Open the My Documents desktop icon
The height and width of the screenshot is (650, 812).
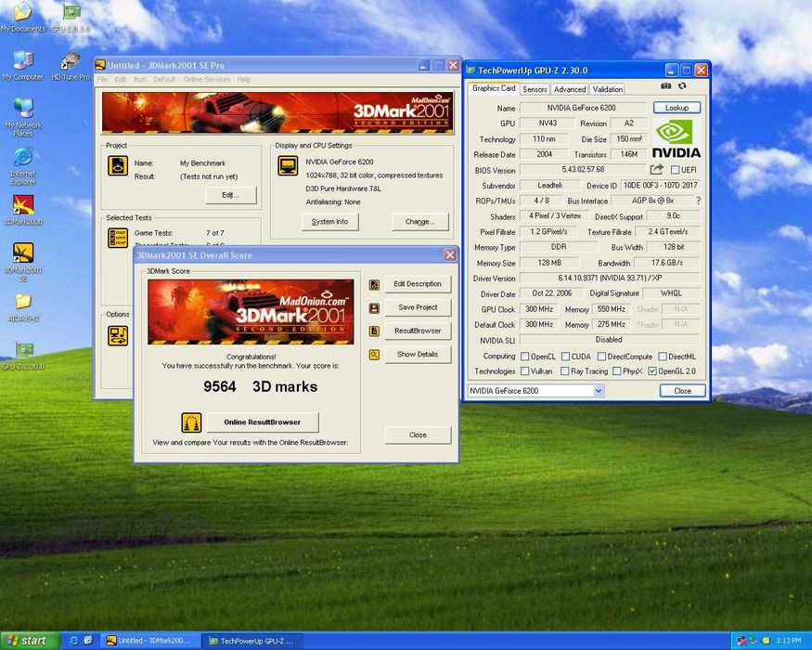pyautogui.click(x=22, y=16)
